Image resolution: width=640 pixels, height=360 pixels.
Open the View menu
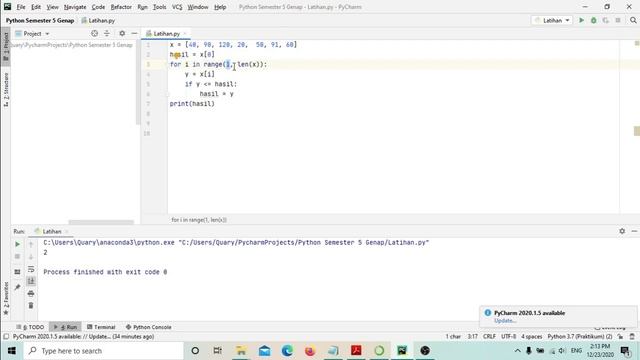52,7
